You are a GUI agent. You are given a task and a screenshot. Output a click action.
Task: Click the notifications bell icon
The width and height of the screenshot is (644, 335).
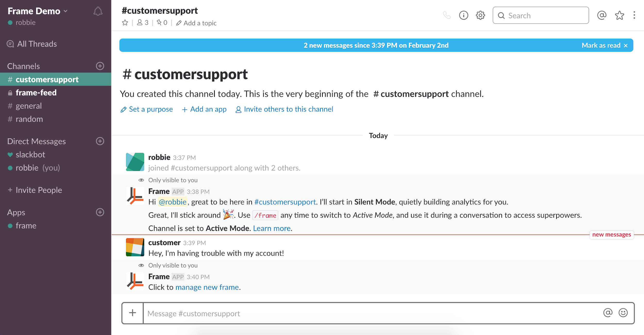pos(98,11)
